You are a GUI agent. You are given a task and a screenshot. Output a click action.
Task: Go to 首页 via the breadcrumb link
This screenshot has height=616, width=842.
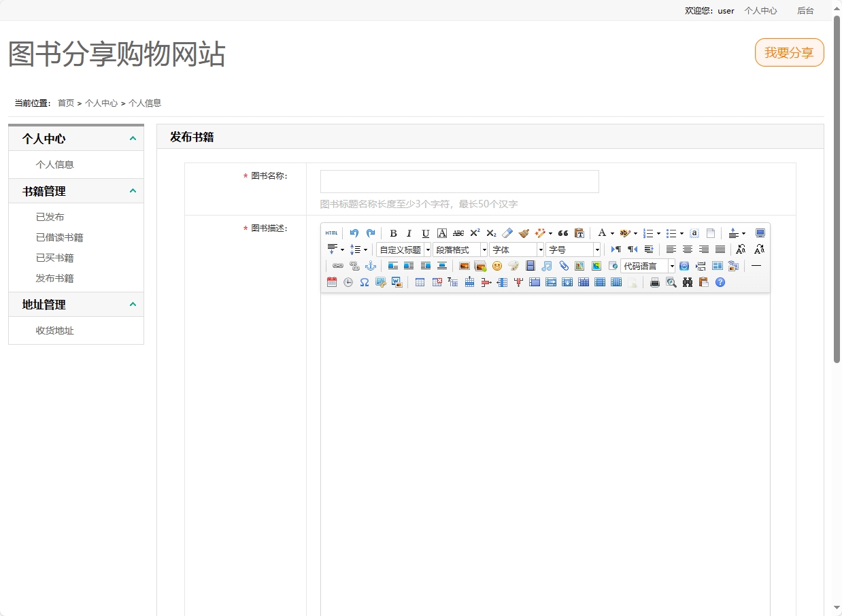coord(65,103)
